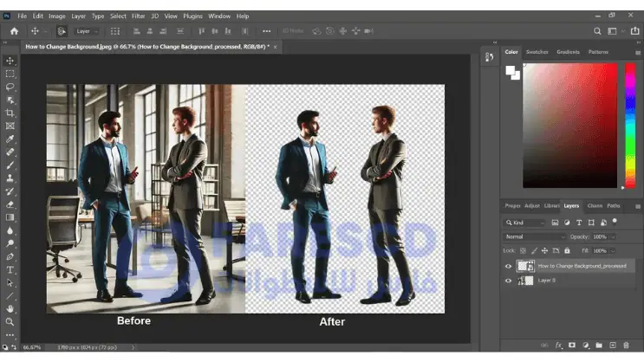Click the Share export icon top right
This screenshot has height=362, width=644.
coord(635,31)
